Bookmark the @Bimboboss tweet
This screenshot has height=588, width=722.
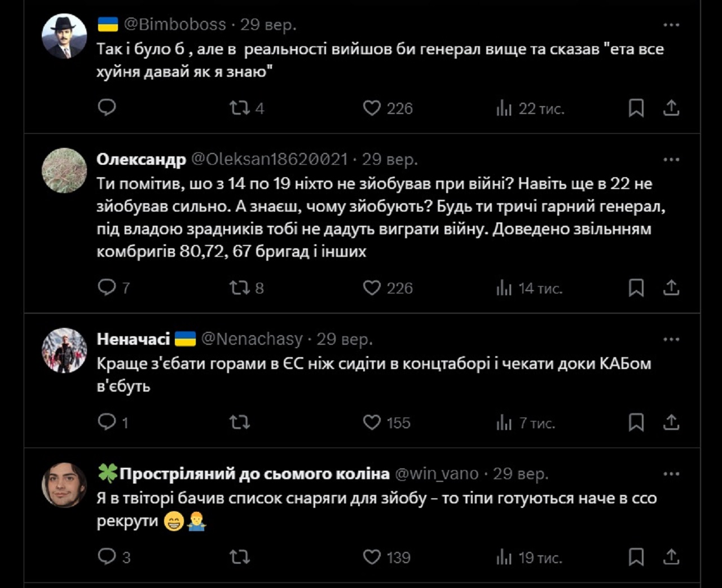pos(636,108)
